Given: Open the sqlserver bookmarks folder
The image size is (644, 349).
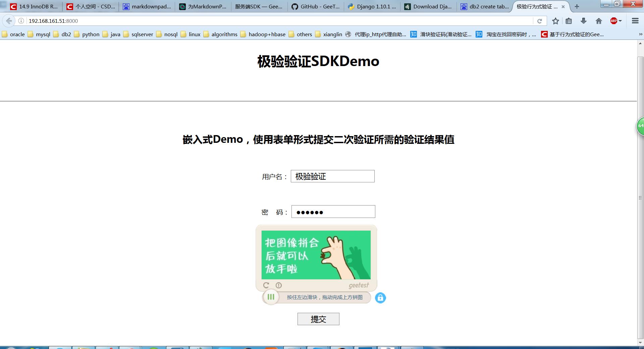Looking at the screenshot, I should [138, 34].
